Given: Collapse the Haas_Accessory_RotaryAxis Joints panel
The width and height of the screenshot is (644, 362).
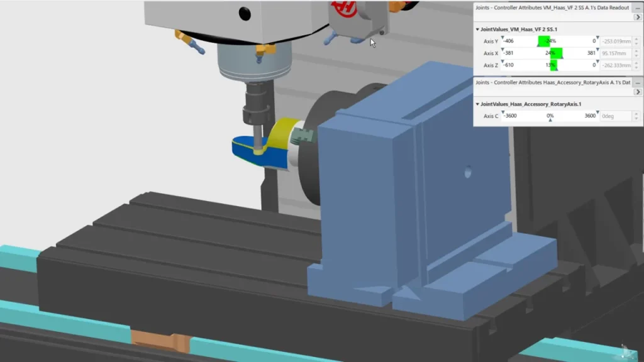Looking at the screenshot, I should 637,82.
